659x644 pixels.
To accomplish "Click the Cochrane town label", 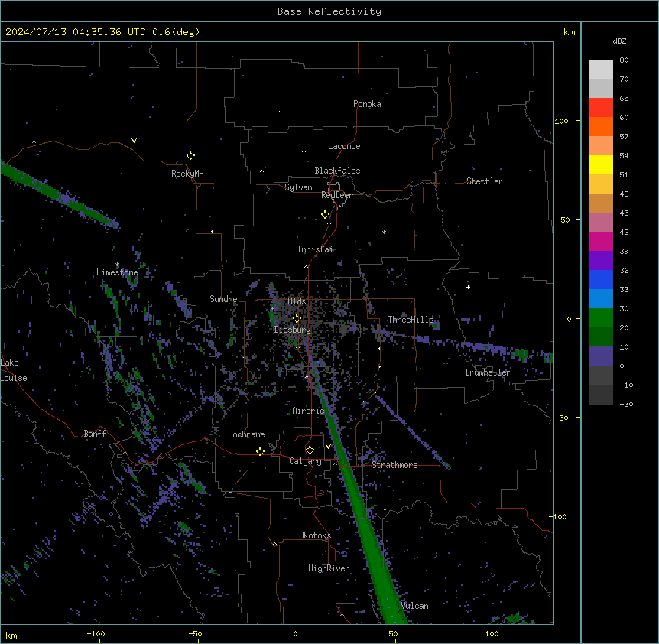I will coord(246,434).
